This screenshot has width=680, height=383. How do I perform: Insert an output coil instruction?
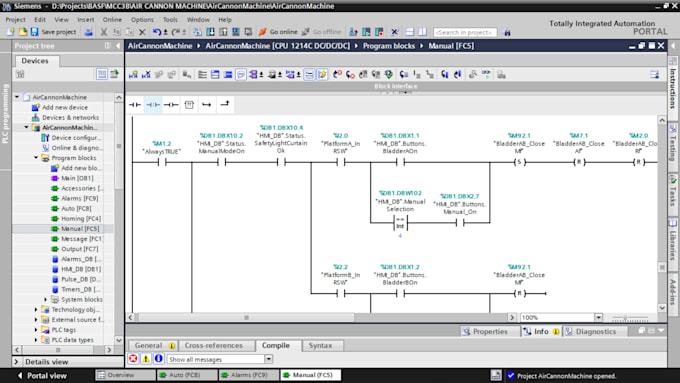click(x=171, y=105)
